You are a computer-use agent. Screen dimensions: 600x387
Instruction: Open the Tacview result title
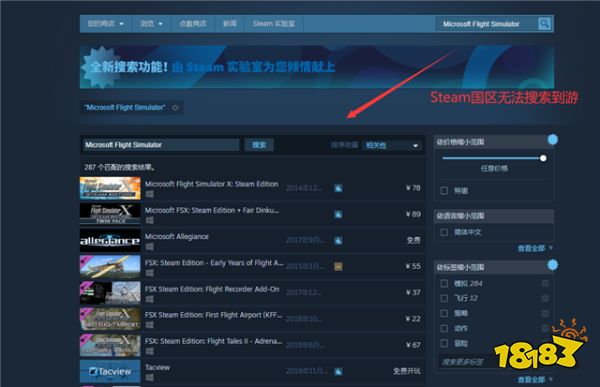click(157, 367)
